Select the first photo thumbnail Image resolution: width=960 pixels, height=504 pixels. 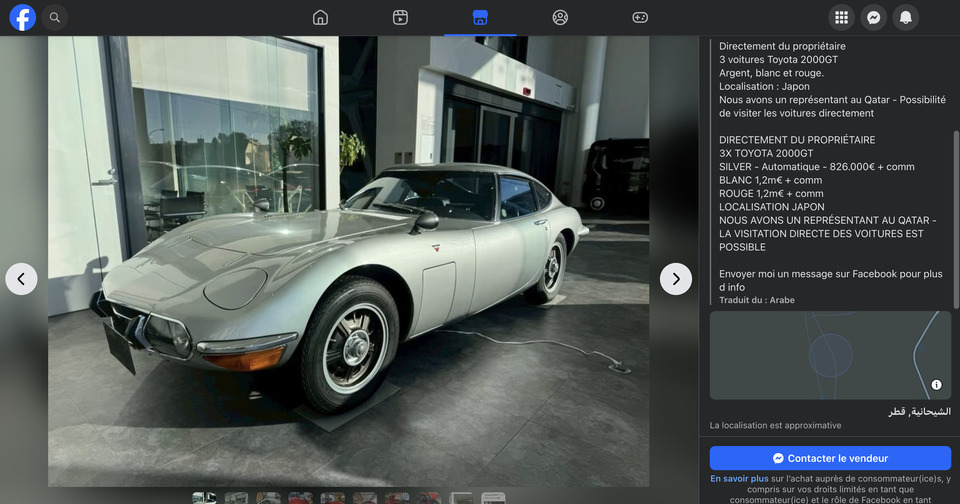click(x=204, y=498)
